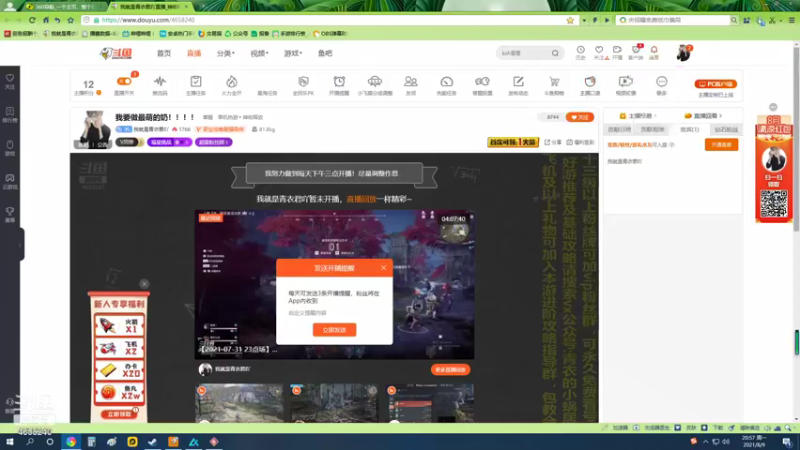This screenshot has width=800, height=450.
Task: Switch to the 贡献周榜 tab
Action: 653,130
